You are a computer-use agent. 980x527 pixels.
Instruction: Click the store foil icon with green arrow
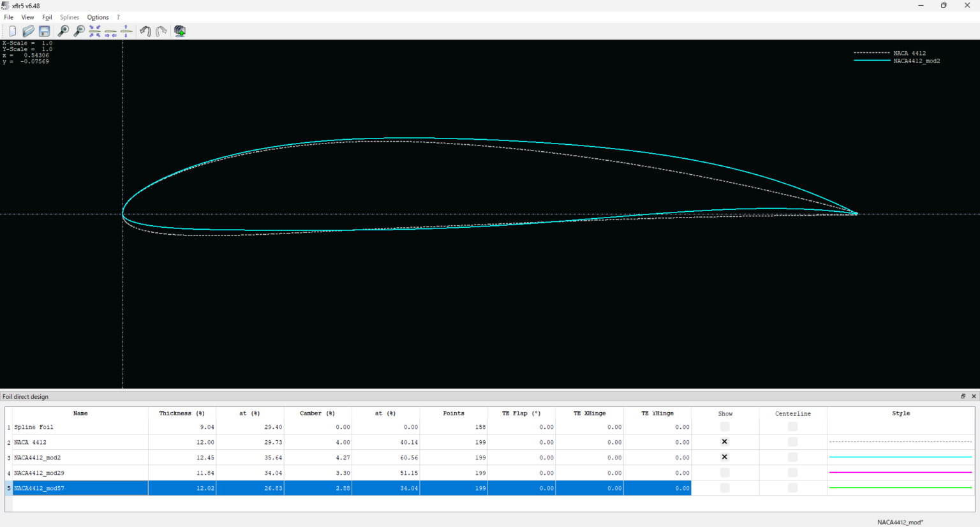pos(180,31)
